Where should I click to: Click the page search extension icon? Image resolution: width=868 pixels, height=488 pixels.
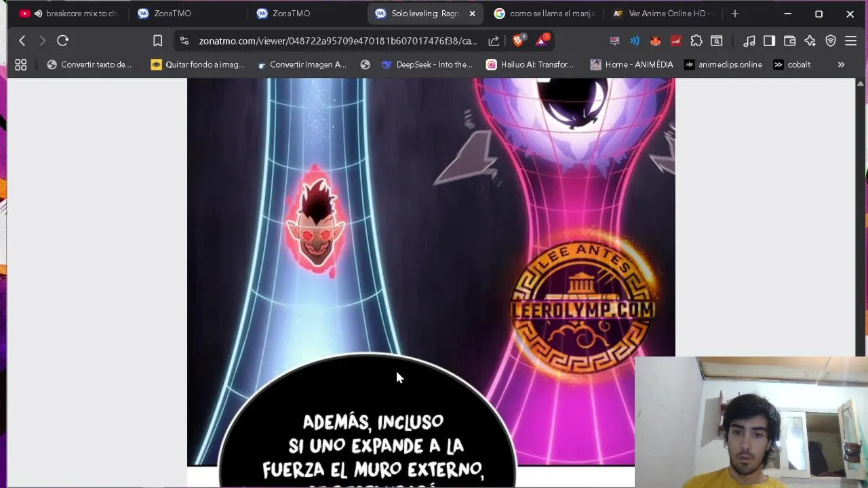tap(717, 41)
